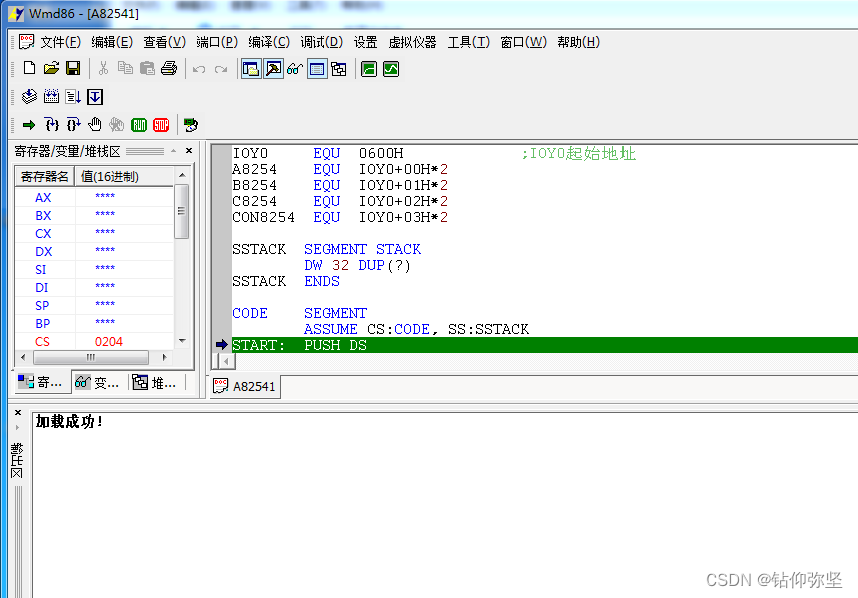Click the 值(16进制) column header
The image size is (858, 598).
tap(124, 177)
